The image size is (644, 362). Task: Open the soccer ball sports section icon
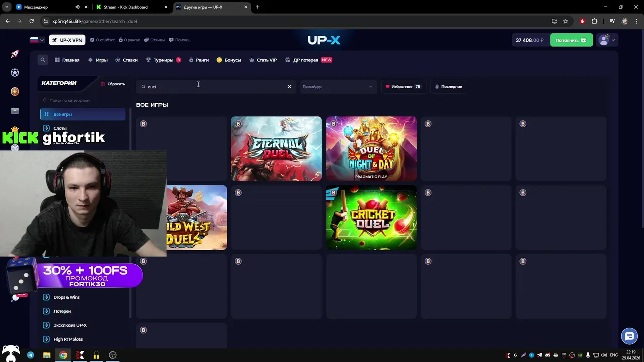click(x=15, y=73)
